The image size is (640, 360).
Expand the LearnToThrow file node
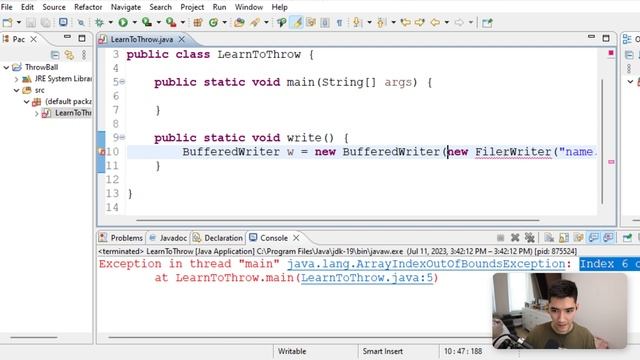[36, 113]
